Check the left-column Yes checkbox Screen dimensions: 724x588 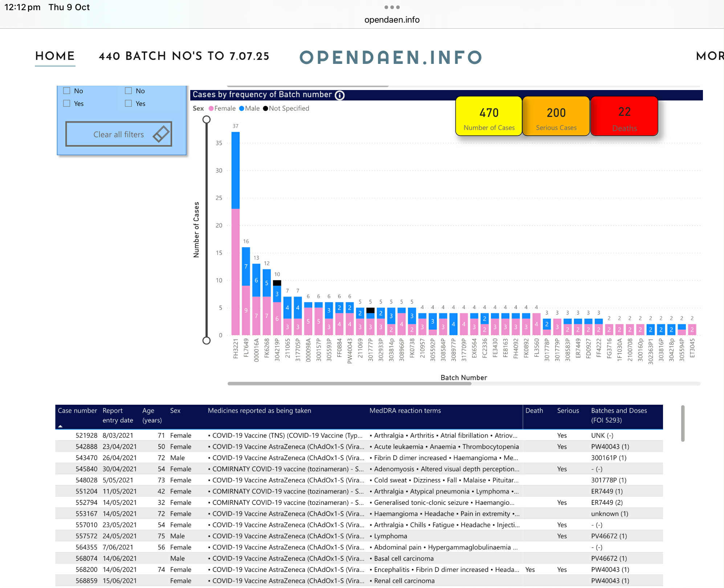(x=67, y=103)
